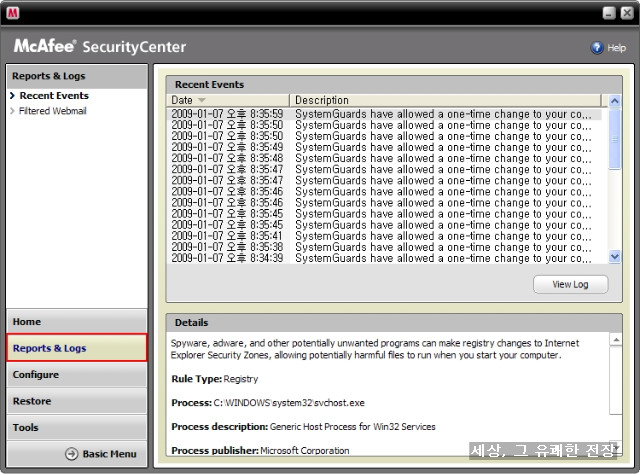Select Reports & Logs in the bottom menu
640x474 pixels.
click(x=77, y=348)
